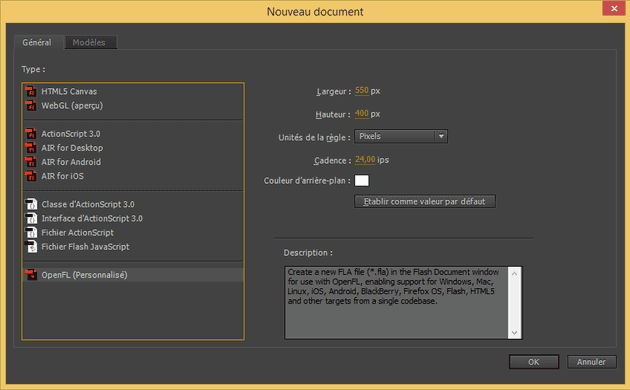The image size is (630, 390).
Task: Select OpenFL (Personnalisé) entry
Action: [x=133, y=275]
